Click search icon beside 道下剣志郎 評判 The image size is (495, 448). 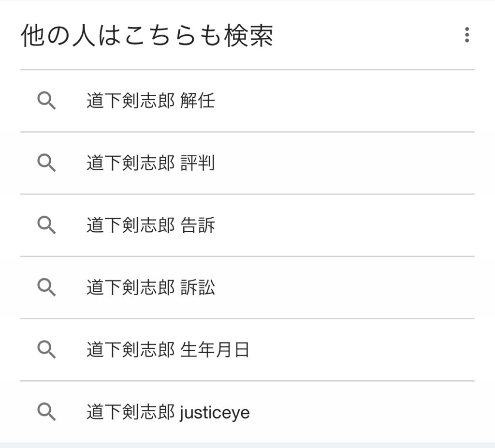coord(46,164)
